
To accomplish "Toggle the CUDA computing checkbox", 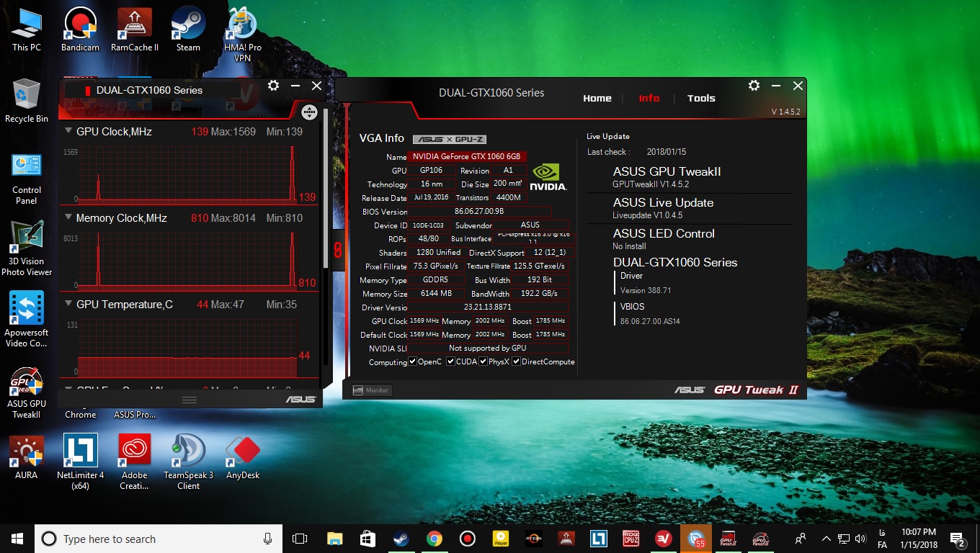I will 450,361.
